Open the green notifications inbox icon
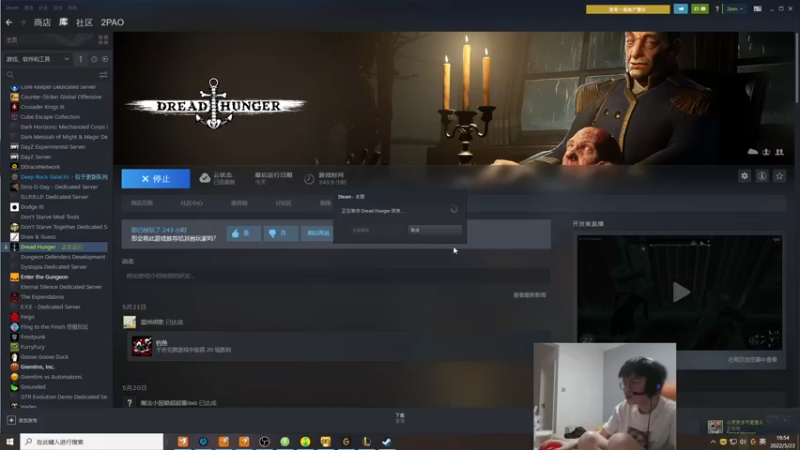The width and height of the screenshot is (800, 450). 699,9
